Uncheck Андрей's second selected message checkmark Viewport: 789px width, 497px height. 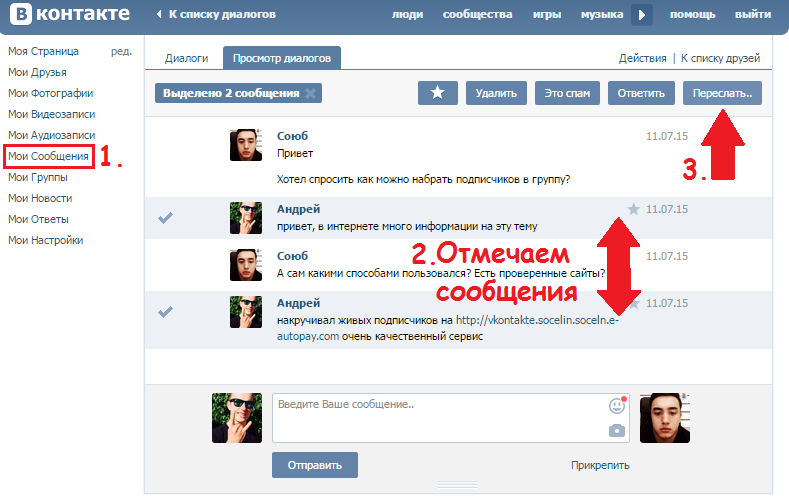pos(166,312)
